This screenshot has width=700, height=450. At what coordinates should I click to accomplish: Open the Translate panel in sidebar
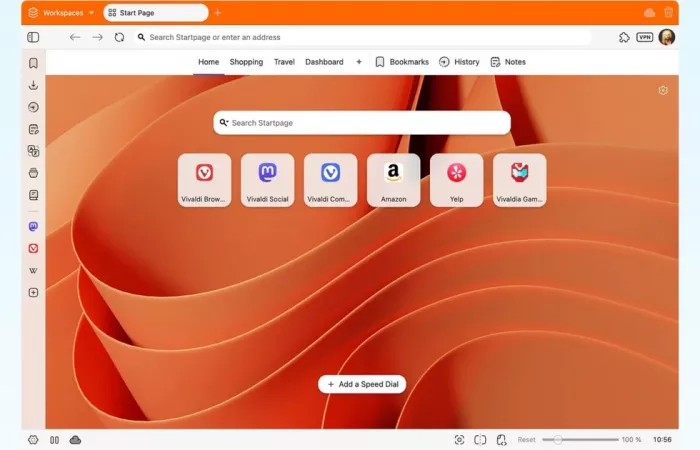coord(33,151)
